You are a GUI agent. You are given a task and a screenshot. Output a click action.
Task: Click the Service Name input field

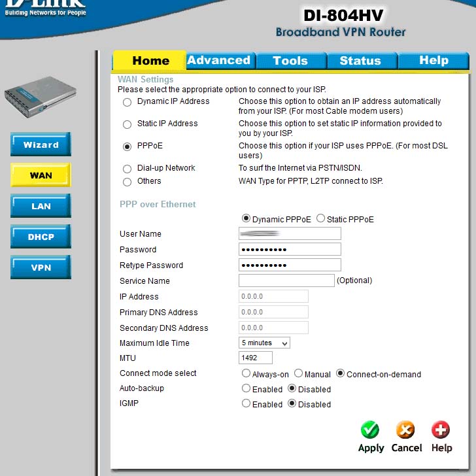pyautogui.click(x=286, y=280)
